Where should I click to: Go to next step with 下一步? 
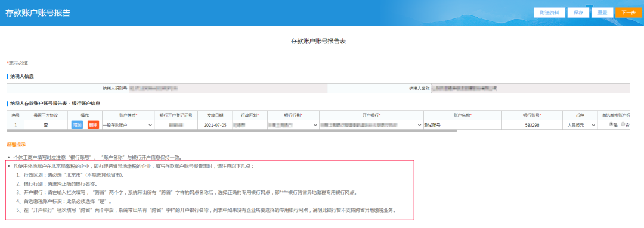(x=628, y=13)
